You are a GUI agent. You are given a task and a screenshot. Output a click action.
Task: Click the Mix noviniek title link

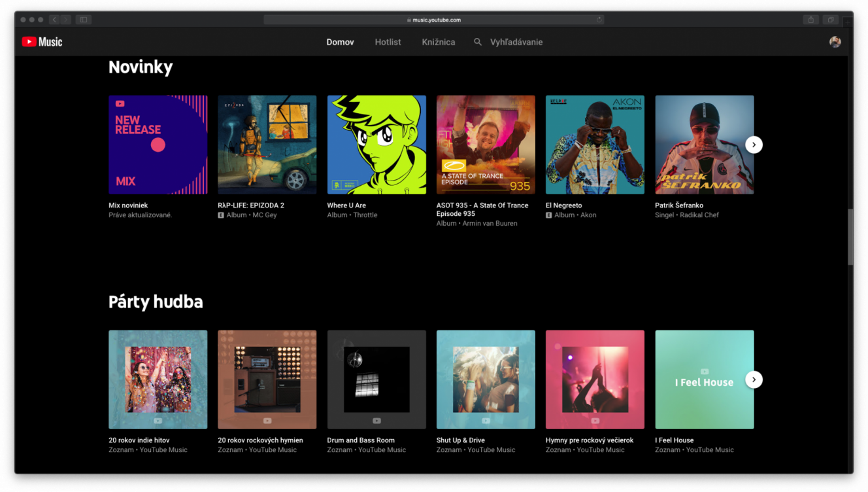[128, 205]
